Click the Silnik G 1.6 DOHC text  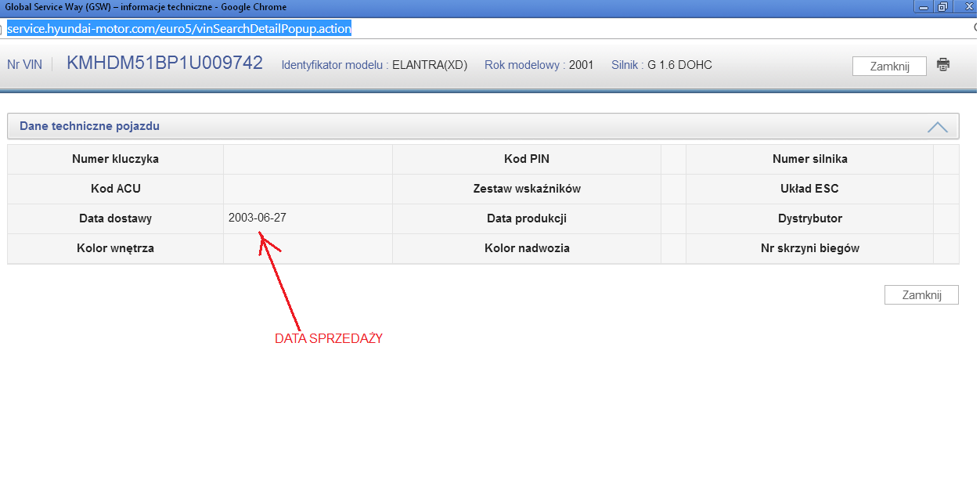point(661,65)
